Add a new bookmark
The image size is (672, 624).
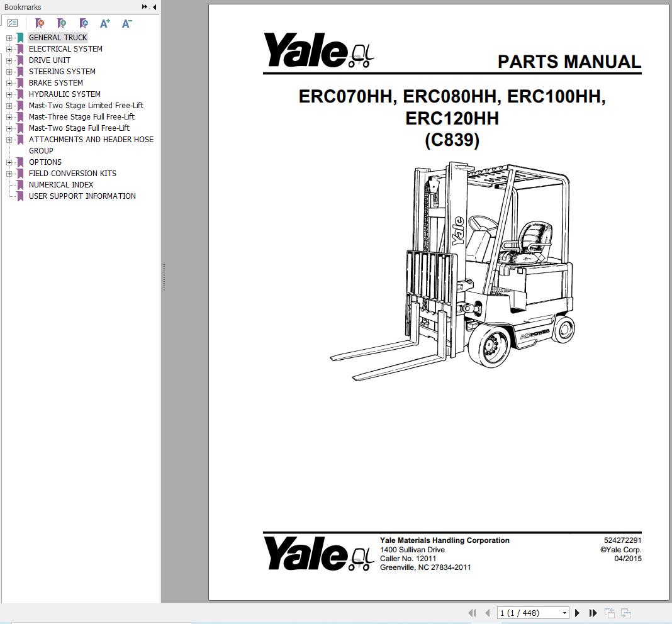pos(62,23)
